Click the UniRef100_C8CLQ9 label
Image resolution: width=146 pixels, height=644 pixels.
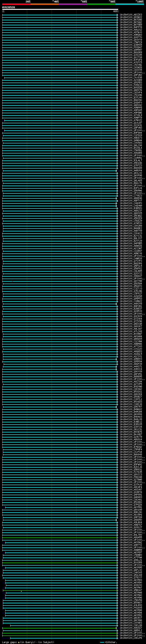[131, 625]
